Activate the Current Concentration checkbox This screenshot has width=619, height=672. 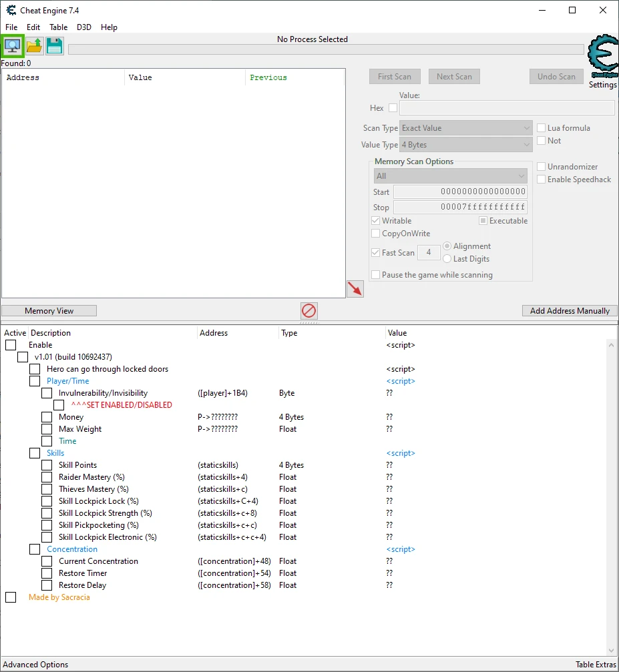coord(47,561)
